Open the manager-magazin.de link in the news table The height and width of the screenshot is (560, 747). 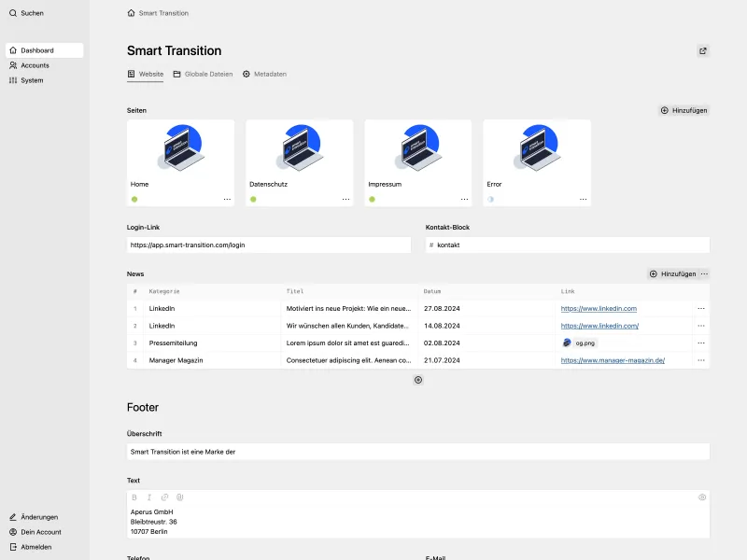click(612, 360)
